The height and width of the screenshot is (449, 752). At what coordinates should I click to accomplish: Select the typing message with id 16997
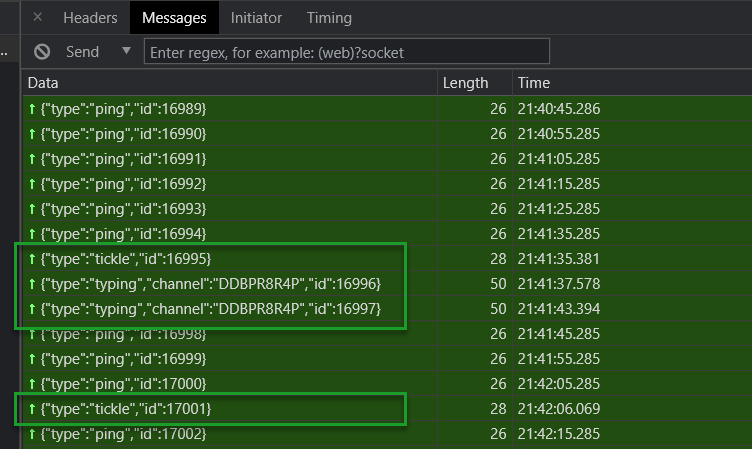[x=387, y=308]
